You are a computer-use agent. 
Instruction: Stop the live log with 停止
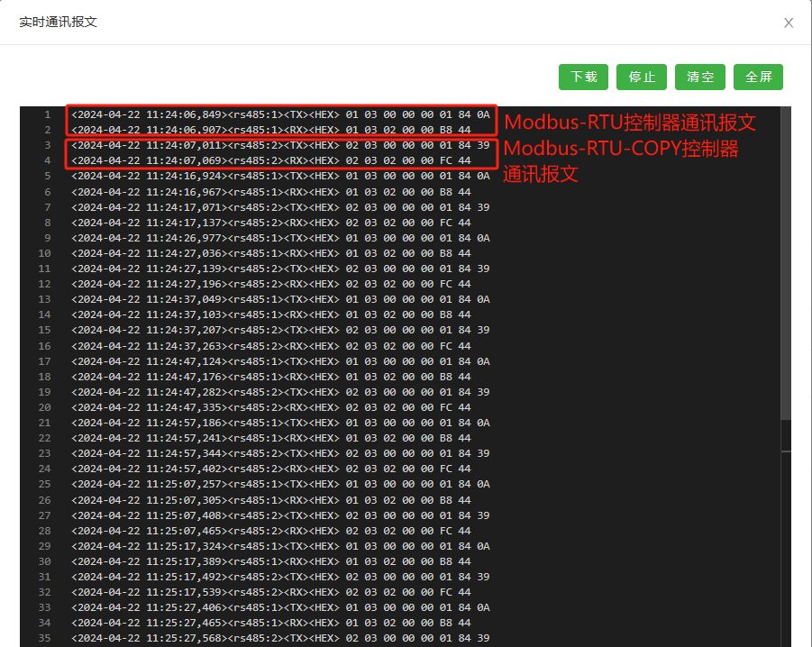click(641, 77)
